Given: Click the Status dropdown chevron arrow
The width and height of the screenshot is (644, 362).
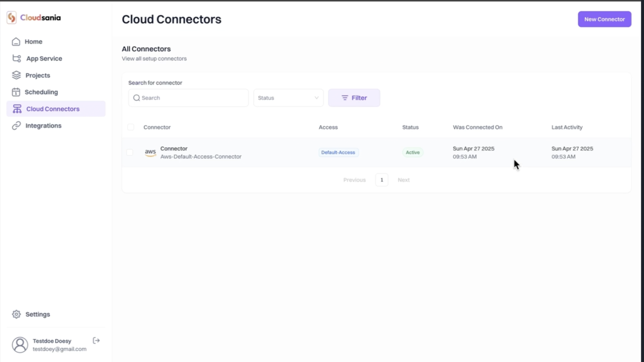Looking at the screenshot, I should coord(317,98).
